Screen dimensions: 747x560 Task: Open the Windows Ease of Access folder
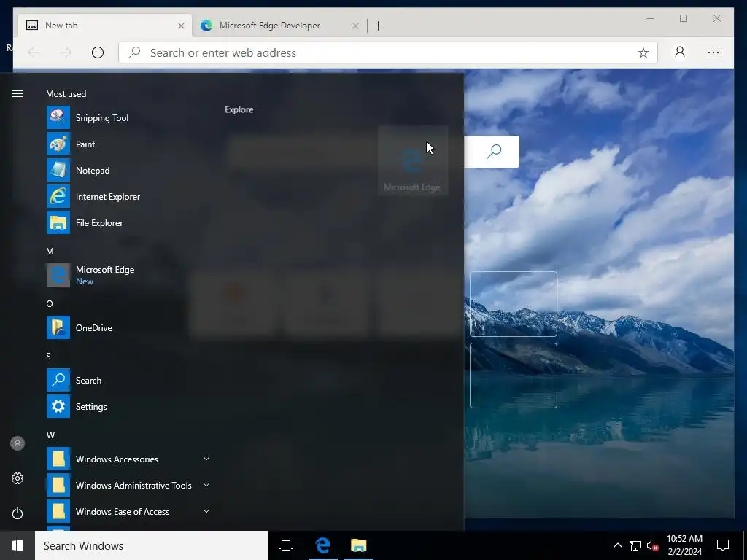(128, 511)
